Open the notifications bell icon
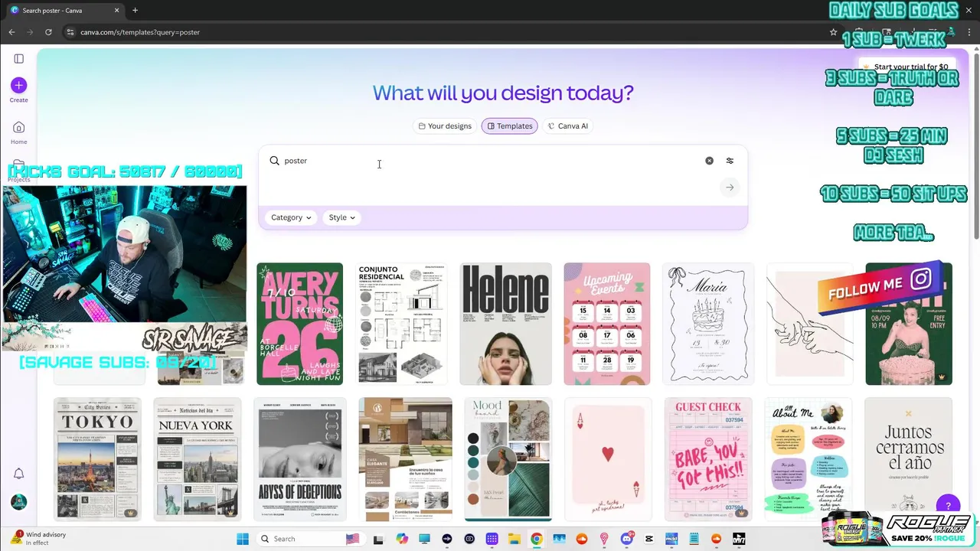 pyautogui.click(x=18, y=474)
